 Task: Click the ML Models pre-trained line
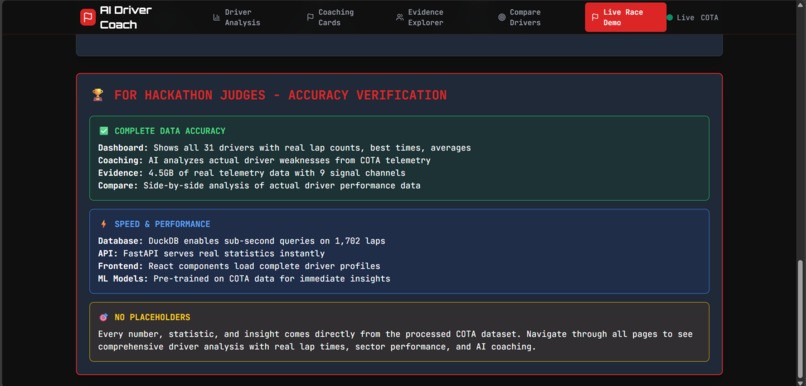244,279
